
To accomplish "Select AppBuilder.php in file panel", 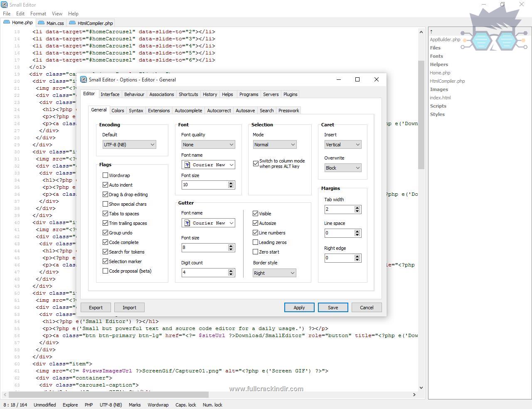I will click(445, 39).
